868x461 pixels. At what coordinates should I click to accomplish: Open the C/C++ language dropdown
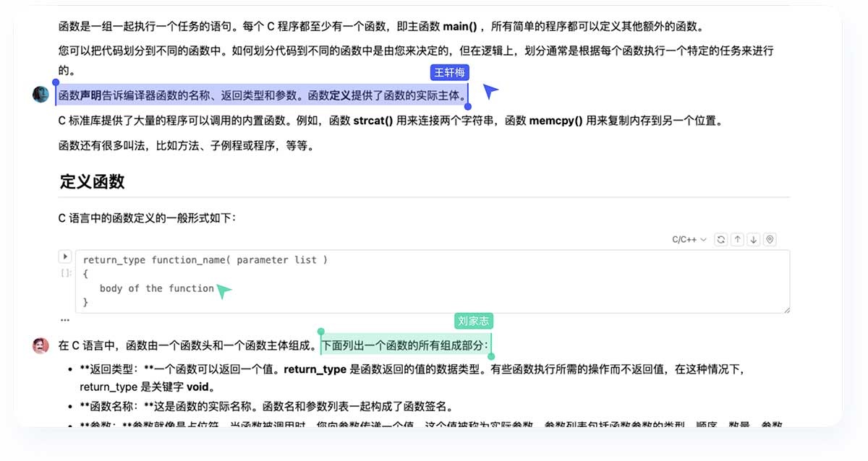(x=688, y=238)
